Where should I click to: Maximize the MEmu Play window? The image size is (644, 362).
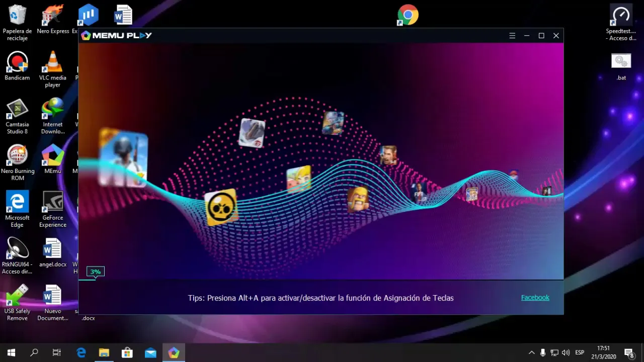(x=541, y=36)
